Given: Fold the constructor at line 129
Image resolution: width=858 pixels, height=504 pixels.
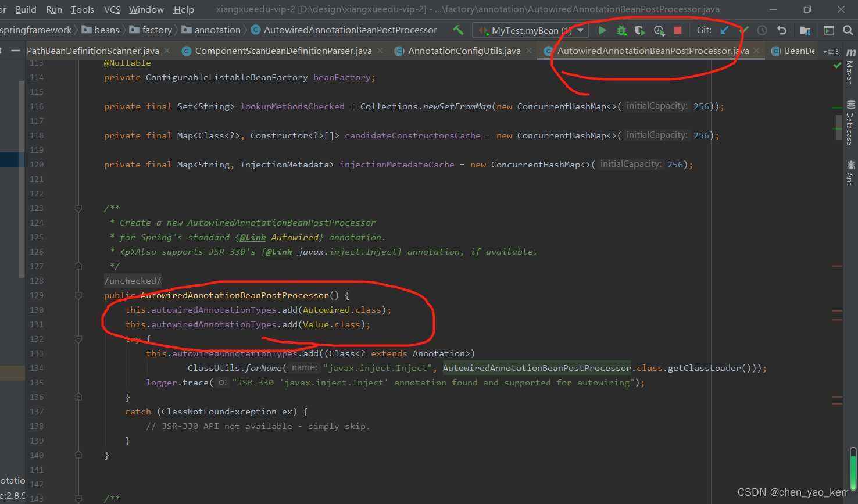Looking at the screenshot, I should coord(78,295).
